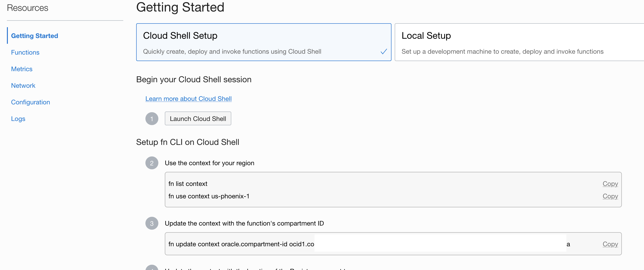Image resolution: width=644 pixels, height=270 pixels.
Task: Click the step 2 number badge
Action: pos(152,163)
